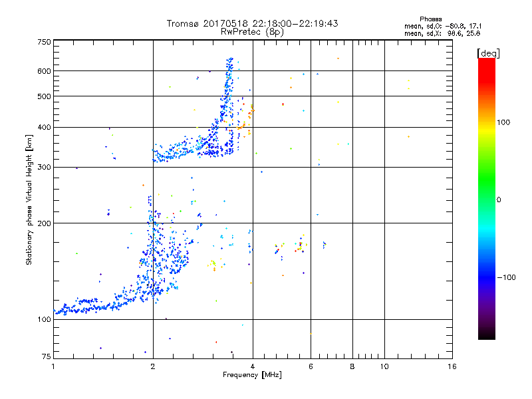This screenshot has height=399, width=532.
Task: Click the x-axis tick label '10'
Action: point(384,366)
